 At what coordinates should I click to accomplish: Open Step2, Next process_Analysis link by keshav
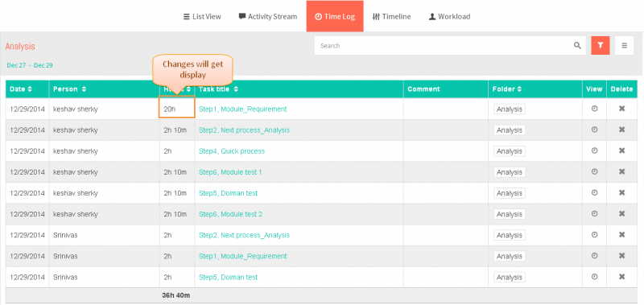244,130
